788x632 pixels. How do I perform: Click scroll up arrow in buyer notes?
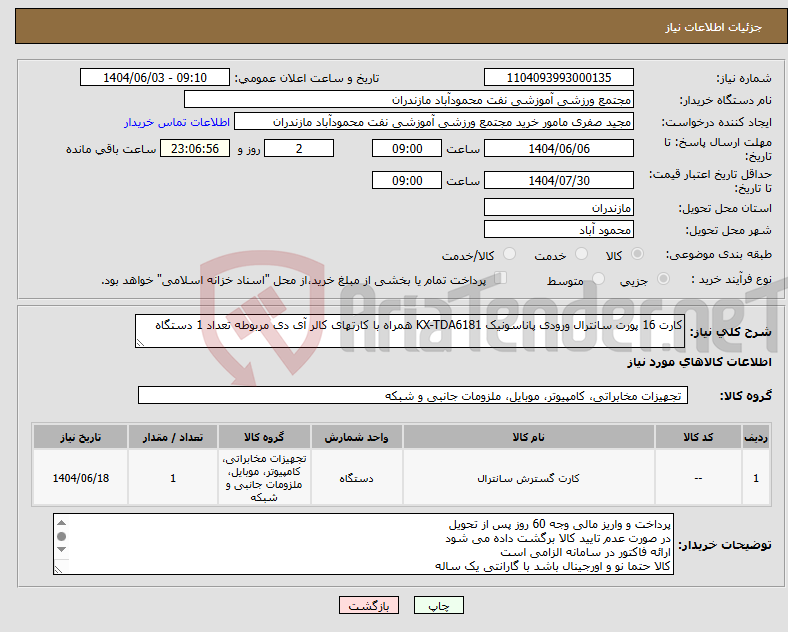pyautogui.click(x=61, y=523)
